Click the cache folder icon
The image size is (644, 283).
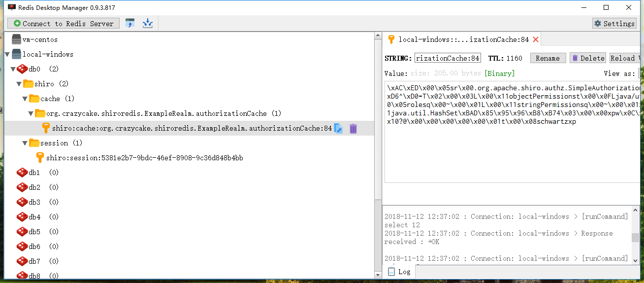coord(34,99)
